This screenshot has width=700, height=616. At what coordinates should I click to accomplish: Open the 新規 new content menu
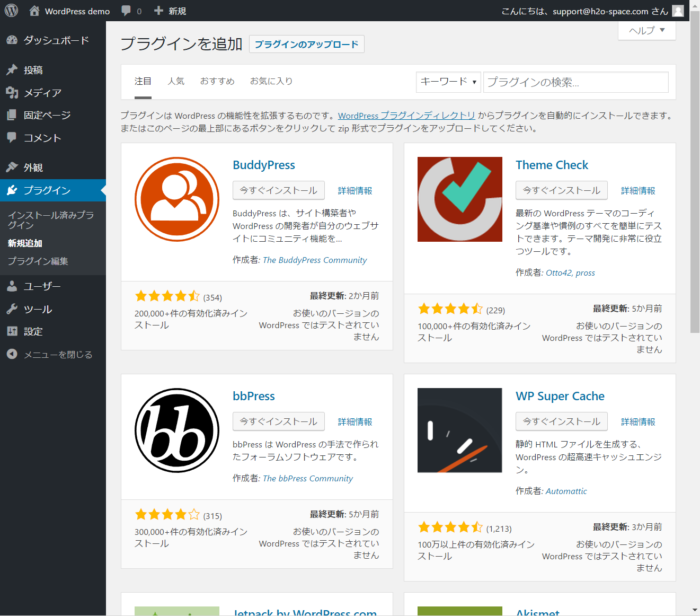[x=170, y=11]
